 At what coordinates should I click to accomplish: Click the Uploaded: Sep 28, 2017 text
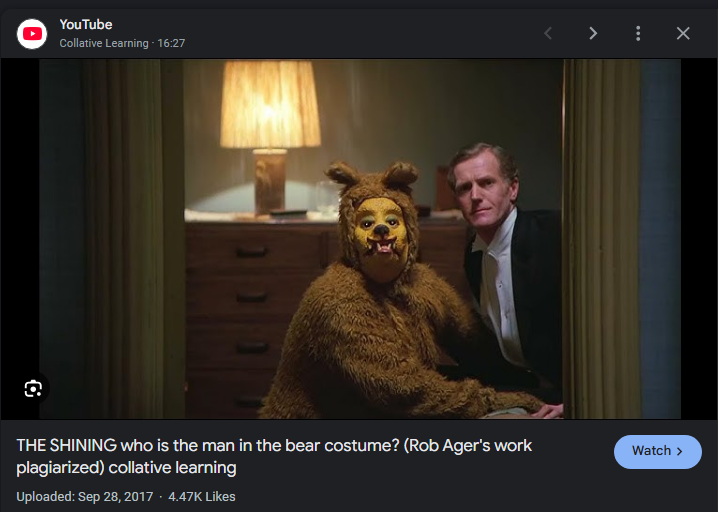(84, 496)
